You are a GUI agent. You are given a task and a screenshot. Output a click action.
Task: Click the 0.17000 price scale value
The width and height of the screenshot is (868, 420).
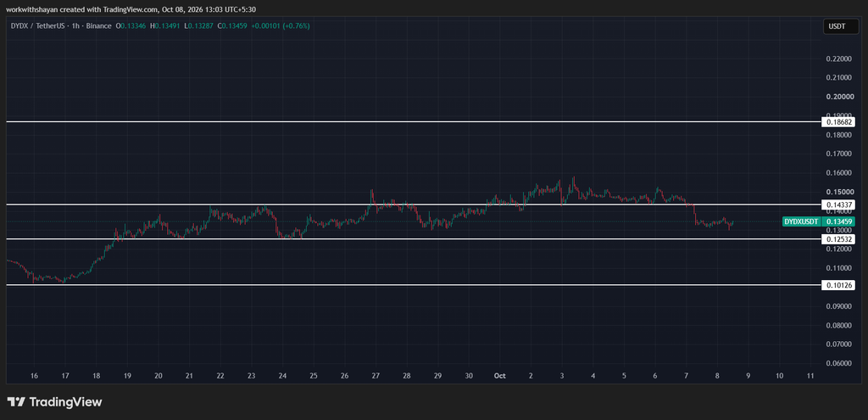coord(839,154)
